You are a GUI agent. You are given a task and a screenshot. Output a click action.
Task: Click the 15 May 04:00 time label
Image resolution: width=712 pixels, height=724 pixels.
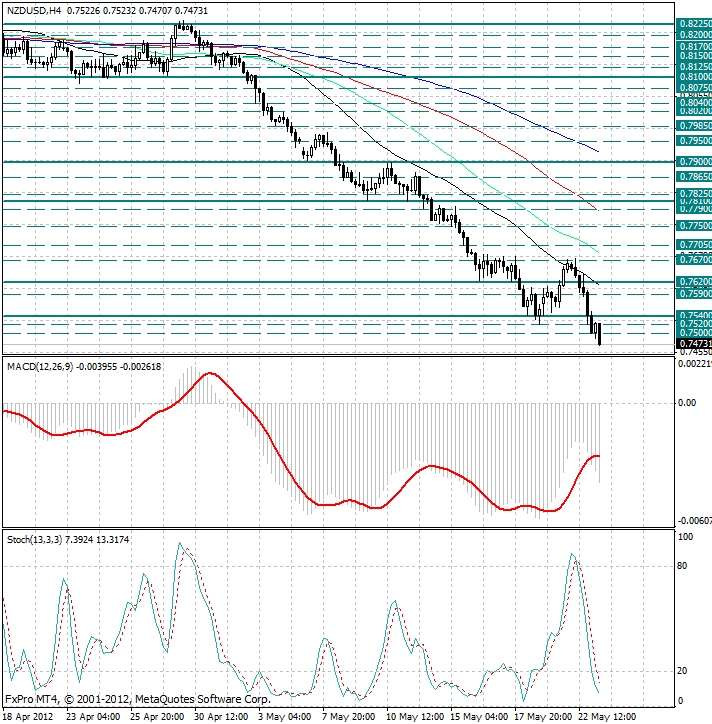click(x=479, y=717)
